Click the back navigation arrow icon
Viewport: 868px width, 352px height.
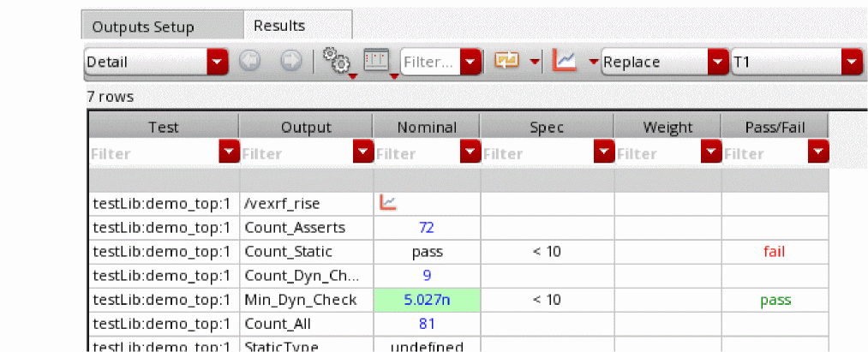pos(250,62)
